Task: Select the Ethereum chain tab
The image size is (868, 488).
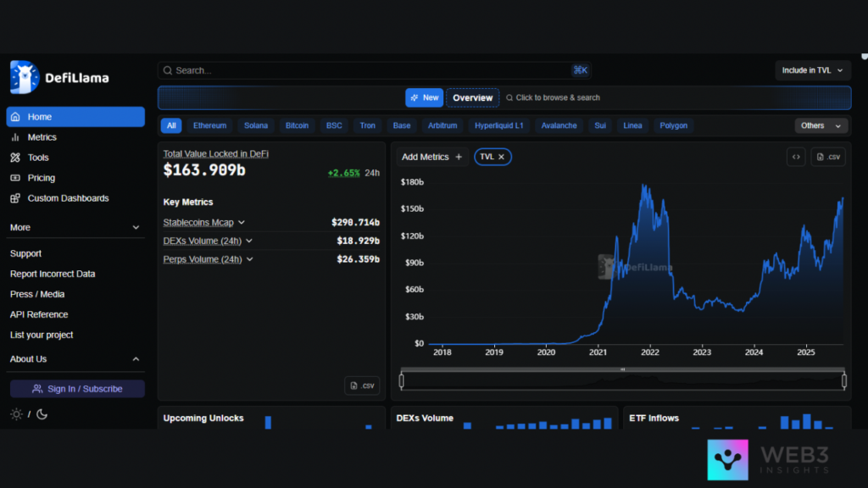Action: 210,125
